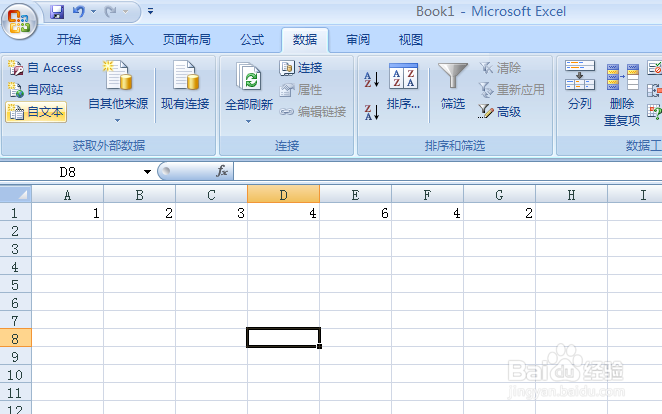
Task: Select column B header
Action: click(x=139, y=195)
